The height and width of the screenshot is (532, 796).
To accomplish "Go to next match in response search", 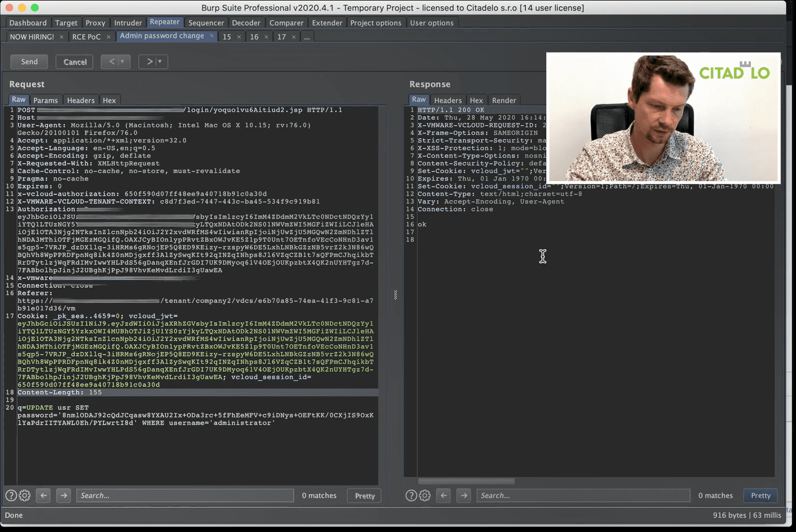I will point(464,495).
